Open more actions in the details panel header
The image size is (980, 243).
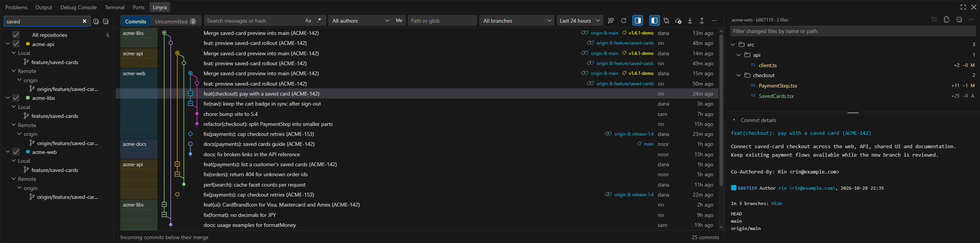tap(971, 20)
